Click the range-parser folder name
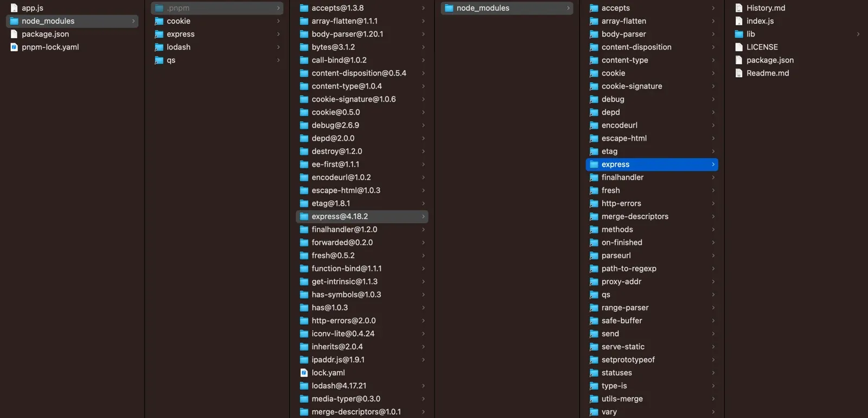This screenshot has height=418, width=868. [x=625, y=308]
